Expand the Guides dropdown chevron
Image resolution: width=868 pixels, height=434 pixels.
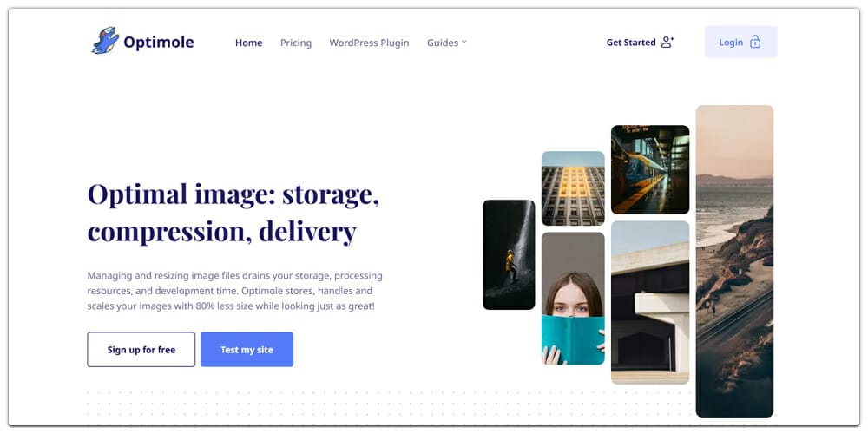point(464,42)
